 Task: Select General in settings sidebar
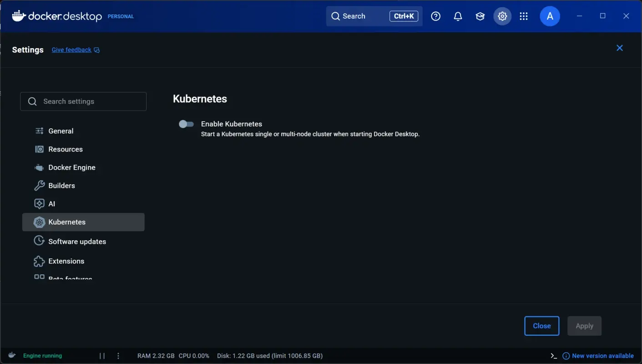pyautogui.click(x=61, y=131)
